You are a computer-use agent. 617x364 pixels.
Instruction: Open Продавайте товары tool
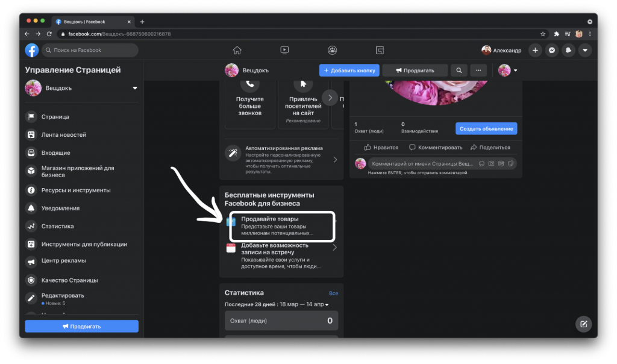pyautogui.click(x=282, y=226)
